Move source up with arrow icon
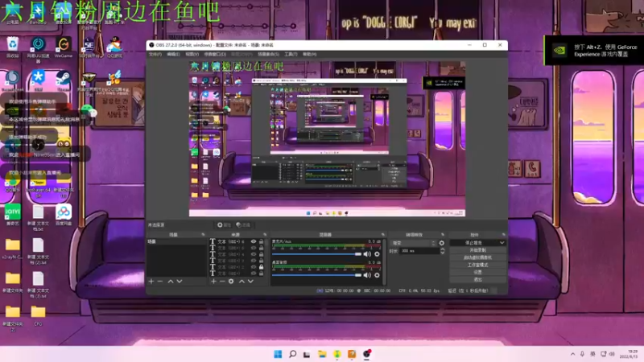This screenshot has width=644, height=362. [x=242, y=281]
